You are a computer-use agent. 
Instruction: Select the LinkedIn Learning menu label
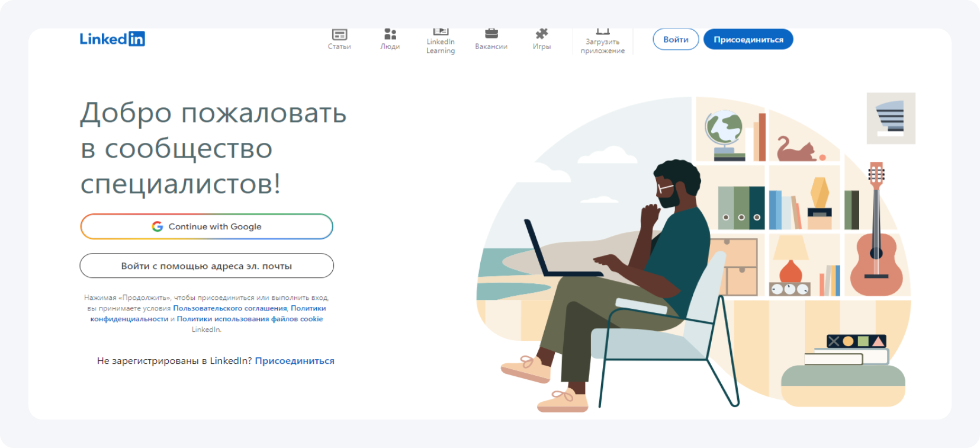tap(441, 46)
